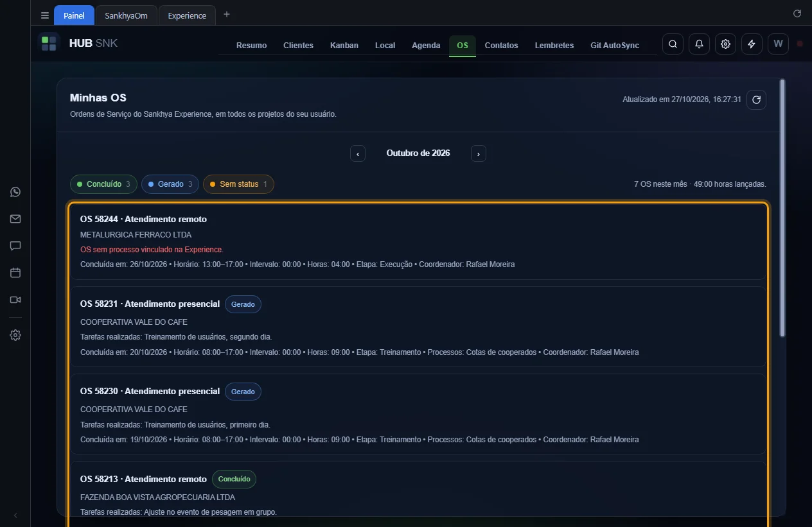Open calendar icon in the left sidebar
Screen dimensions: 812x527
pyautogui.click(x=15, y=273)
